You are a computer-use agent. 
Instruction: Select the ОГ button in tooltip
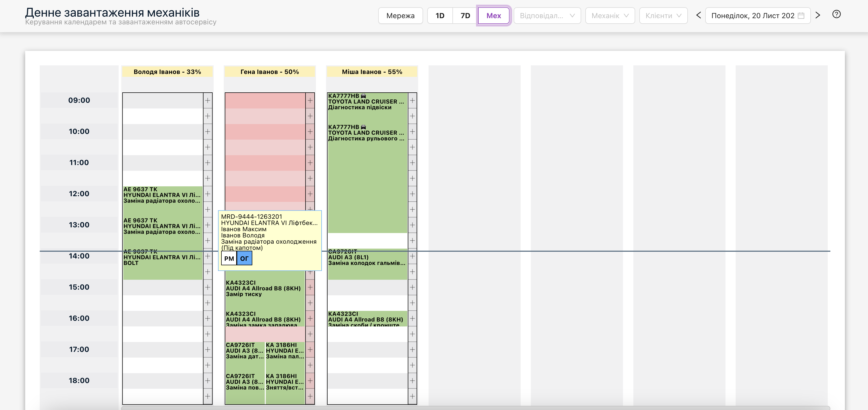[x=244, y=258]
